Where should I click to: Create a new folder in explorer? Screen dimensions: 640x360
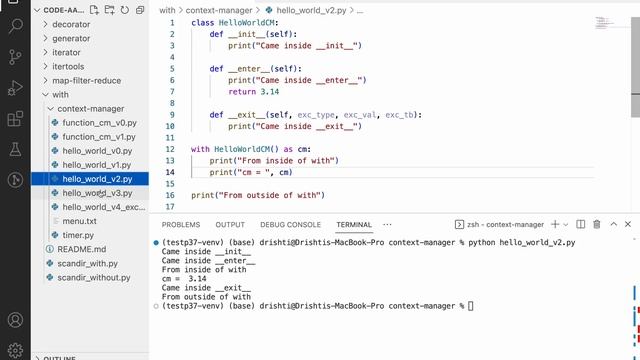coord(109,10)
